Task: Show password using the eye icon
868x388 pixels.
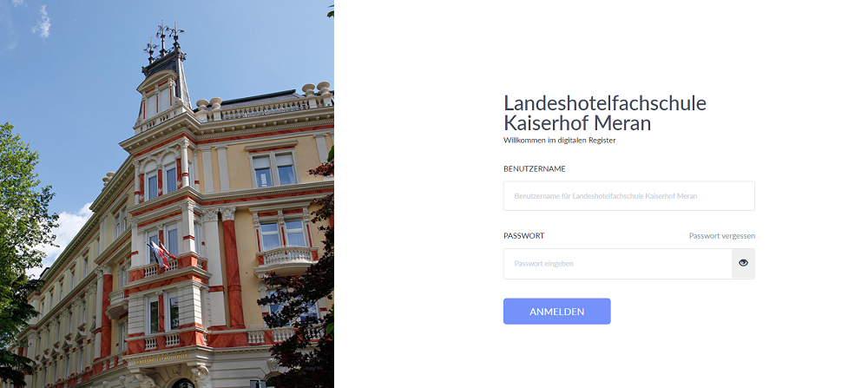Action: click(743, 264)
